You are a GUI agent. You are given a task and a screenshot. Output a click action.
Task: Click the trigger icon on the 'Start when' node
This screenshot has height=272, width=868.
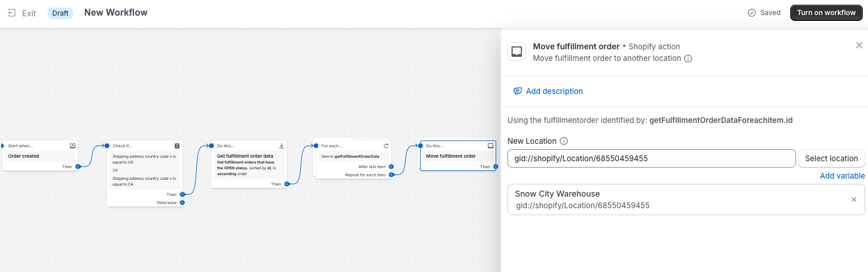click(73, 146)
